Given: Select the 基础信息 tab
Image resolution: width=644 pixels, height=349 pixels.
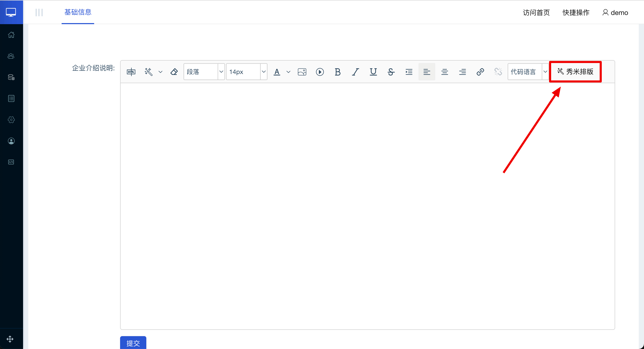Looking at the screenshot, I should coord(78,12).
